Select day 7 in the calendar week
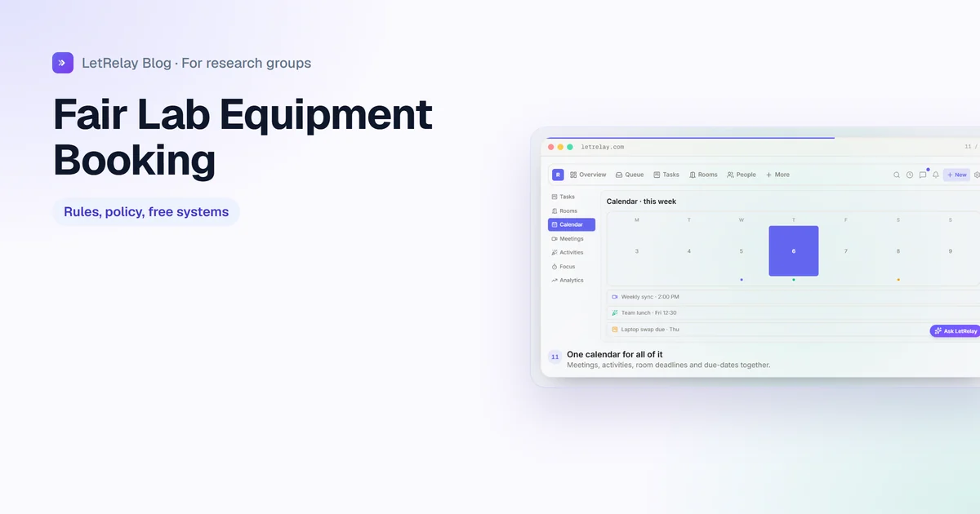 846,251
